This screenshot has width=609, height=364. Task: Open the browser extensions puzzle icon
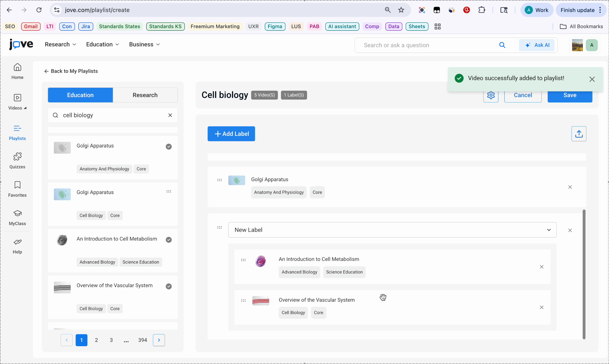point(482,10)
